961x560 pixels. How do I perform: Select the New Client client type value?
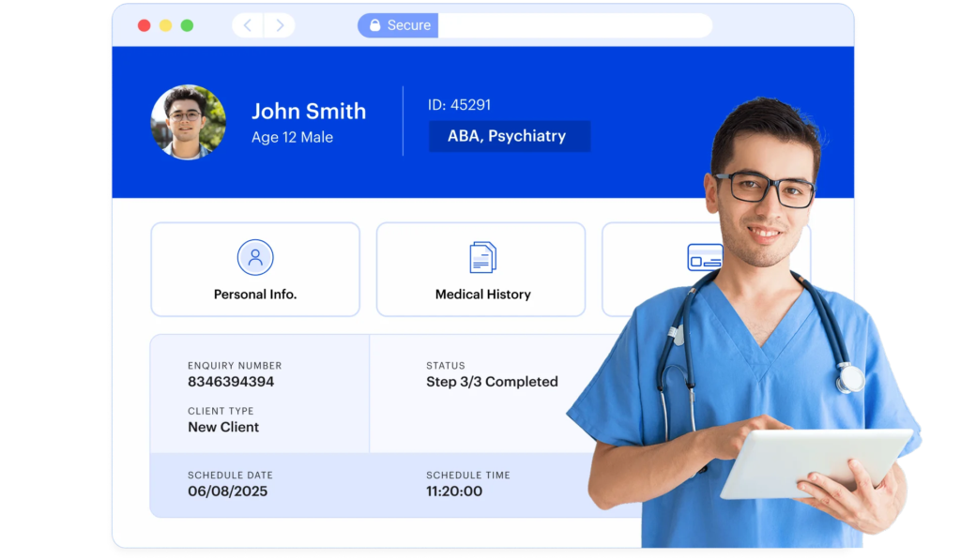coord(223,427)
